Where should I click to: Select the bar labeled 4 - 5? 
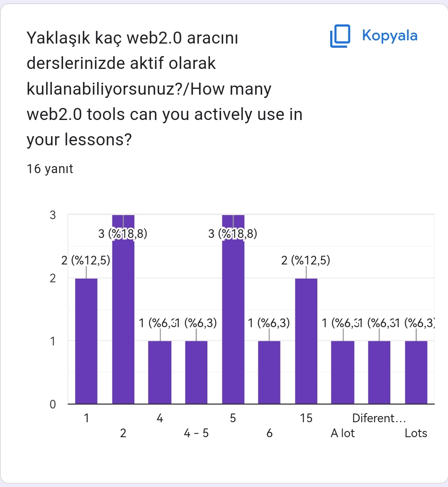[196, 372]
